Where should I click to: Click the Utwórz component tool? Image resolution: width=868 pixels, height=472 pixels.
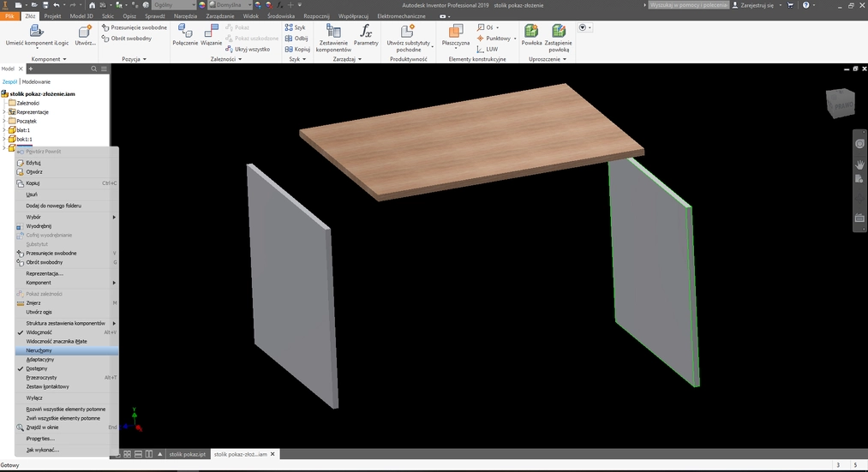[85, 36]
